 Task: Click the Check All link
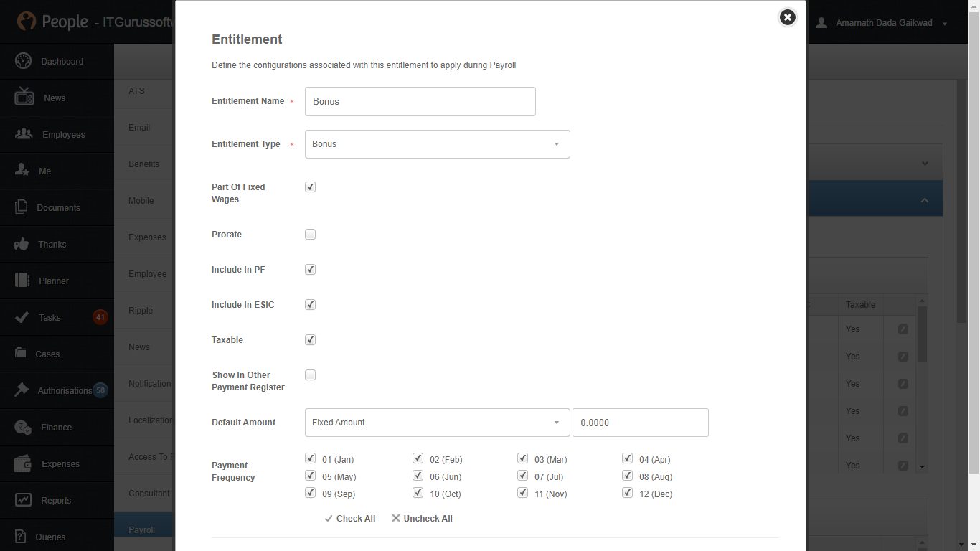point(349,519)
